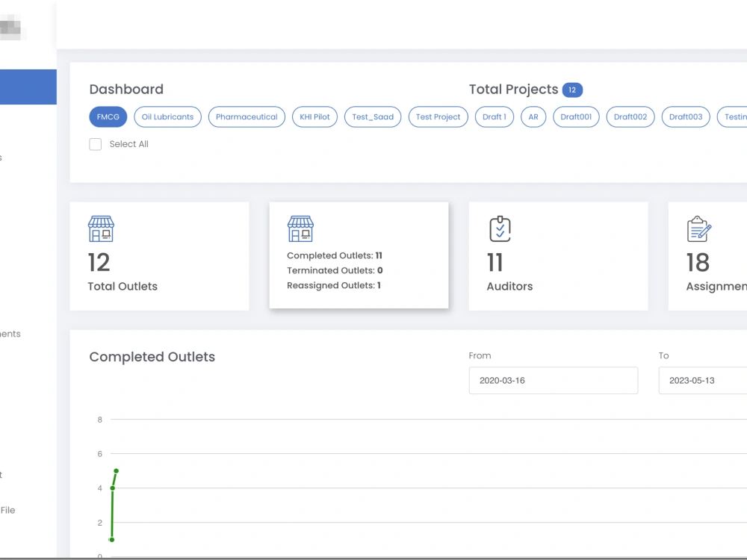747x560 pixels.
Task: Pick the AR project chip
Action: click(533, 116)
